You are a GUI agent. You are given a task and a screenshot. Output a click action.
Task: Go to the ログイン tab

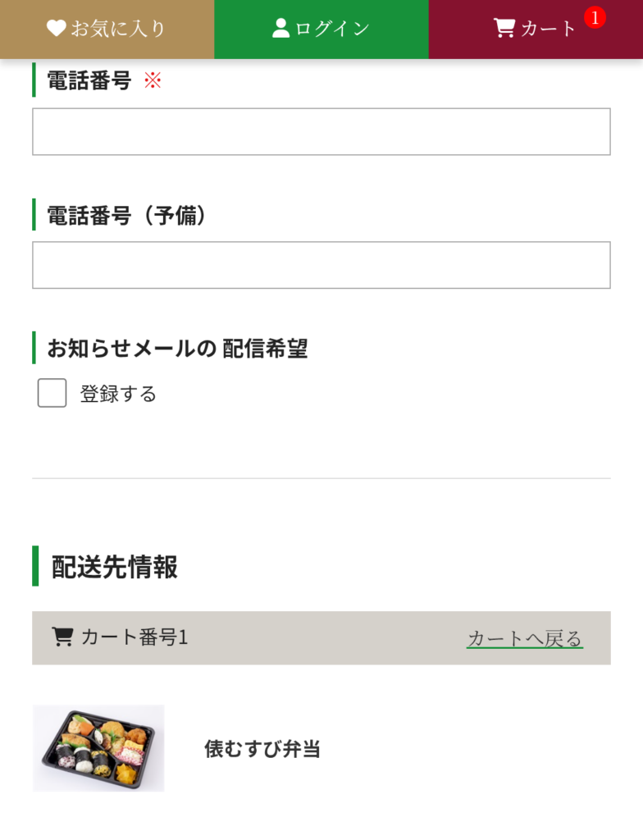click(x=321, y=30)
